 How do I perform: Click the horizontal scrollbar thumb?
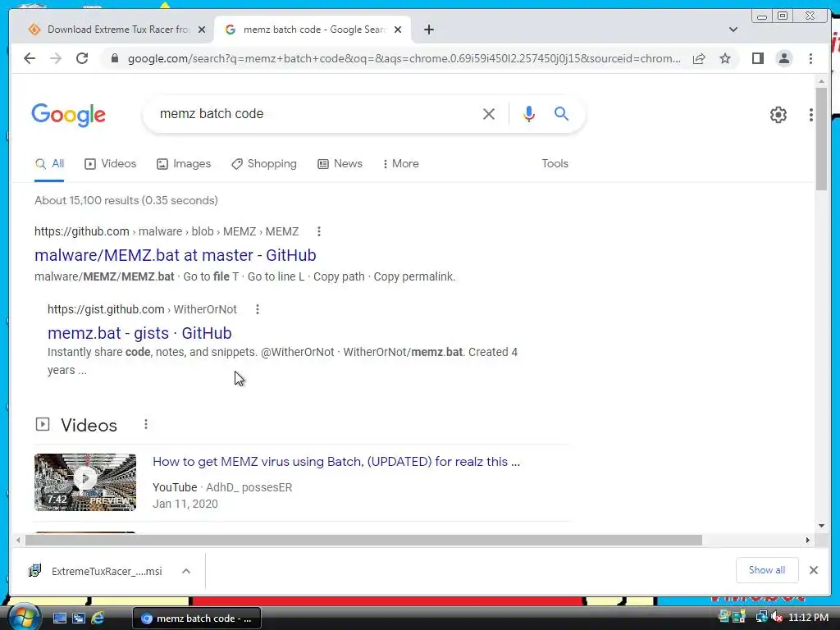click(363, 540)
